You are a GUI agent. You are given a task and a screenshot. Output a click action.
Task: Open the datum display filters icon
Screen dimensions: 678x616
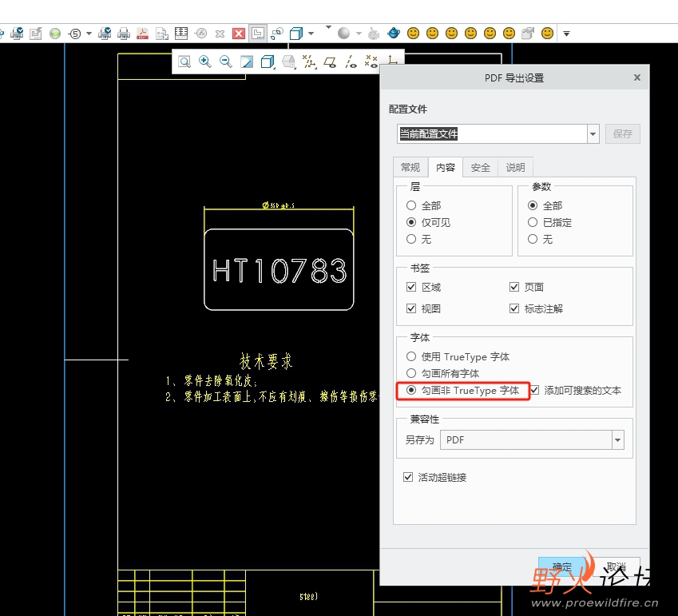[309, 62]
